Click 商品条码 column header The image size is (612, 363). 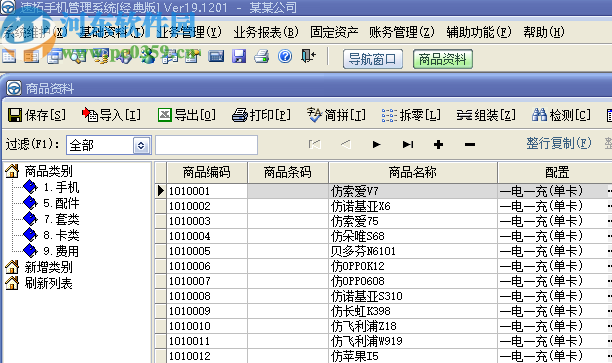(288, 172)
